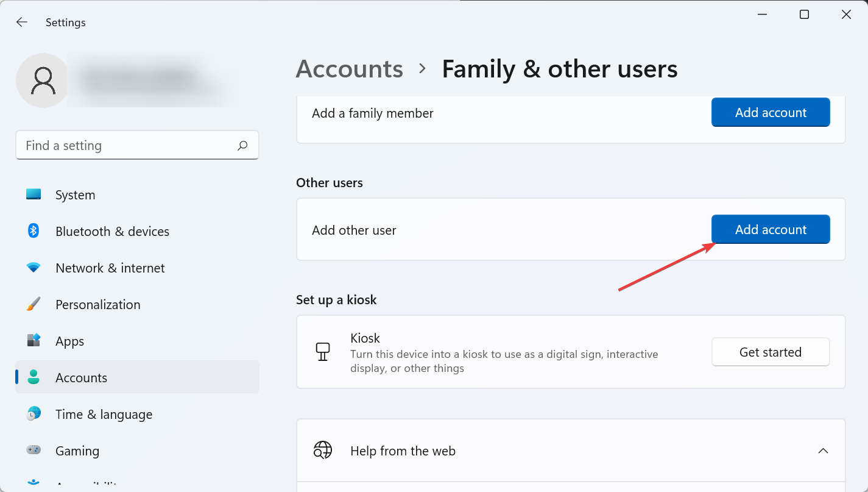Click the Bluetooth icon in sidebar
Screen dimensions: 868x492
pyautogui.click(x=34, y=231)
